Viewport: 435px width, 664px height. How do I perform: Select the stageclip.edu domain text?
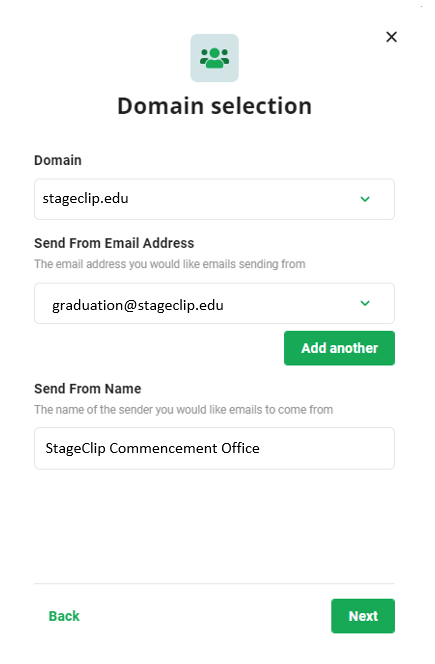(x=85, y=198)
